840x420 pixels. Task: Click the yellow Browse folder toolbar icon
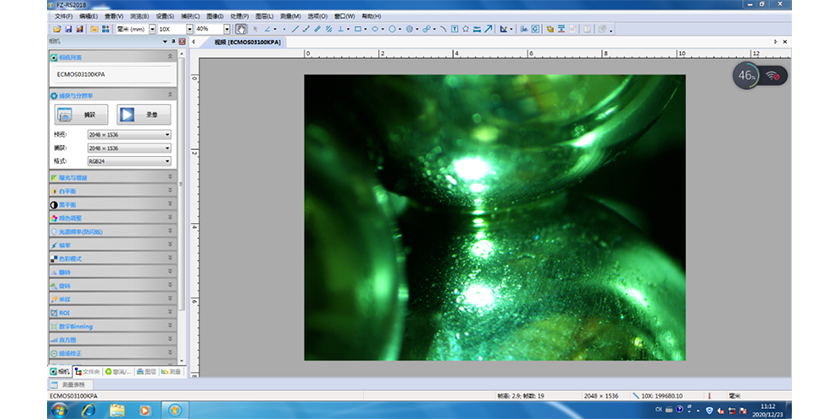click(x=94, y=29)
